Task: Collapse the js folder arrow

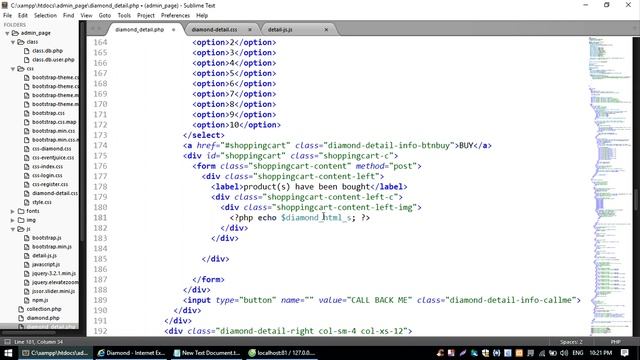Action: point(13,229)
